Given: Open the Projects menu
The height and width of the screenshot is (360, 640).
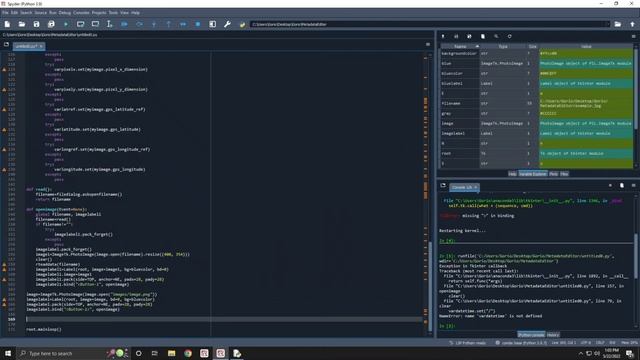Looking at the screenshot, I should (99, 13).
